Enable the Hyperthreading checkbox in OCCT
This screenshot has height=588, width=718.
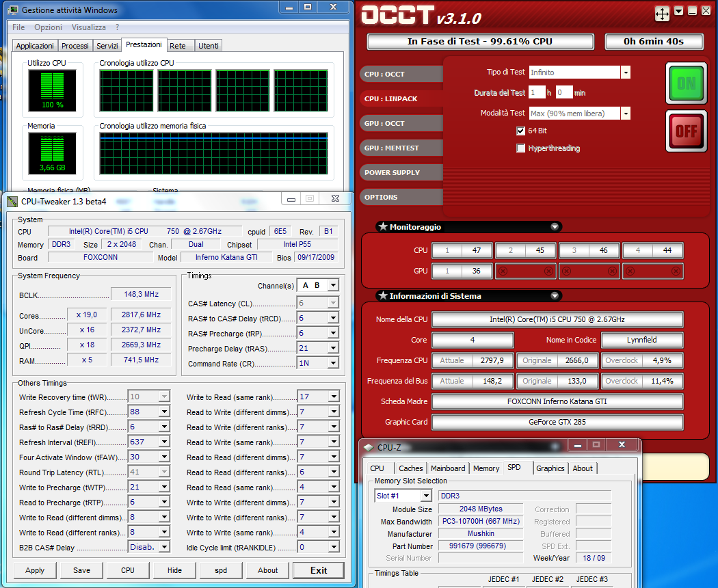click(x=520, y=148)
